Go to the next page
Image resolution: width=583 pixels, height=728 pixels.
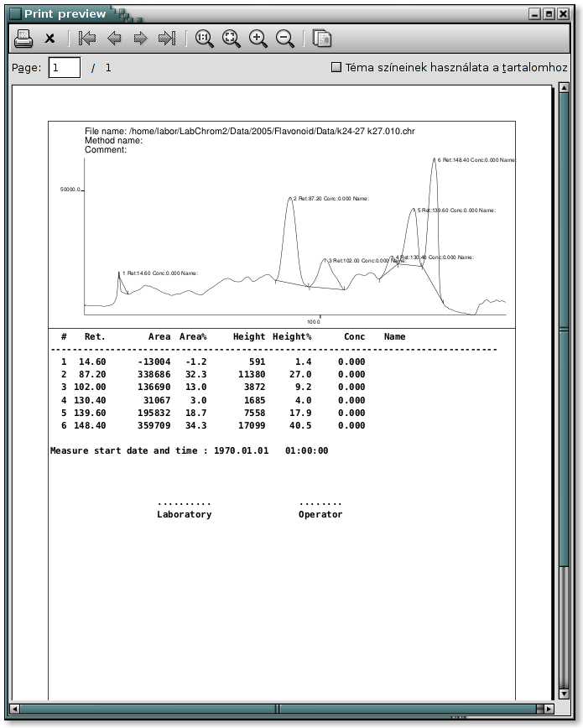[140, 38]
